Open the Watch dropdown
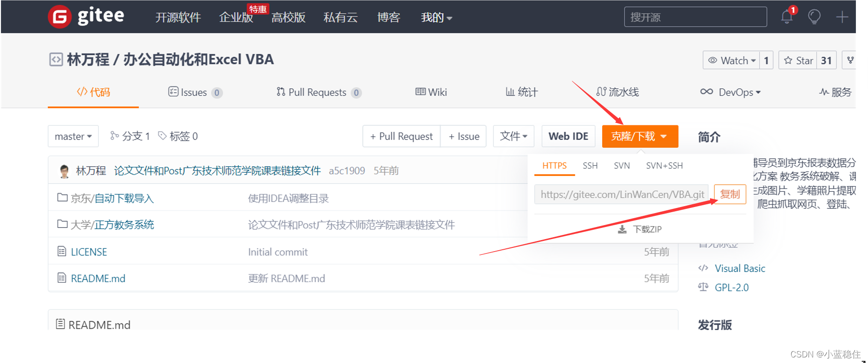Viewport: 868px width, 363px height. point(731,60)
